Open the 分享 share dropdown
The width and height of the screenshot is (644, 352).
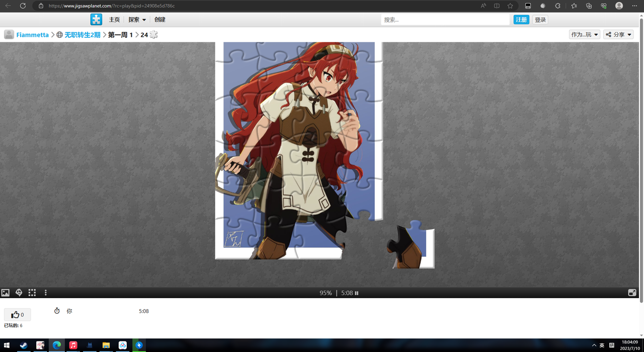click(618, 34)
